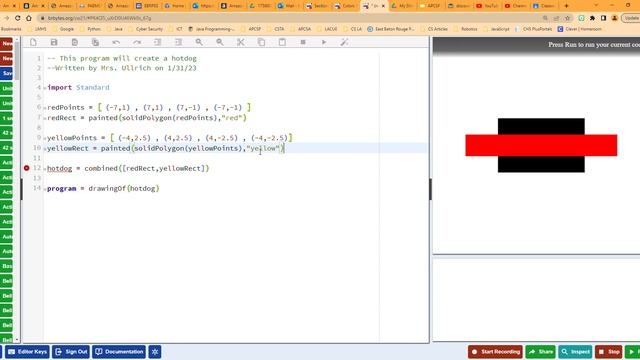The width and height of the screenshot is (640, 360).
Task: Click the Editor Keys button
Action: click(27, 352)
